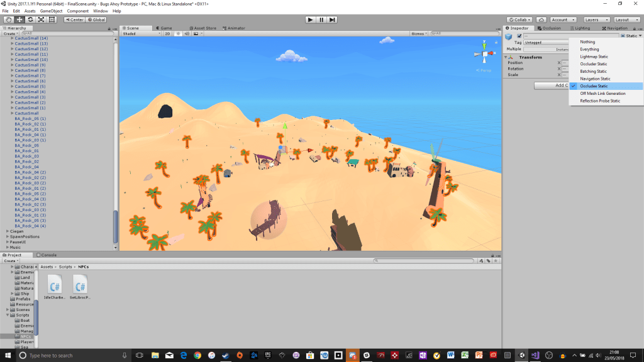Select the Rotate tool
Viewport: 644px width, 362px height.
pos(30,19)
